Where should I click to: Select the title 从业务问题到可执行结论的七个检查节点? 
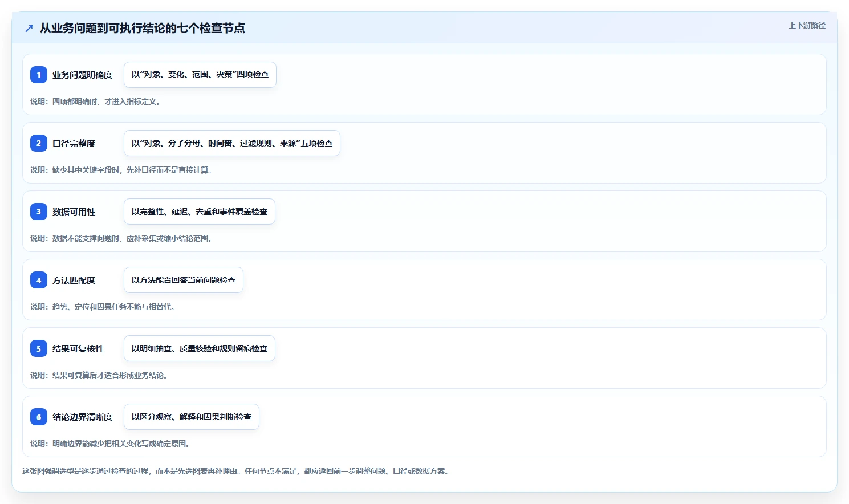(143, 28)
